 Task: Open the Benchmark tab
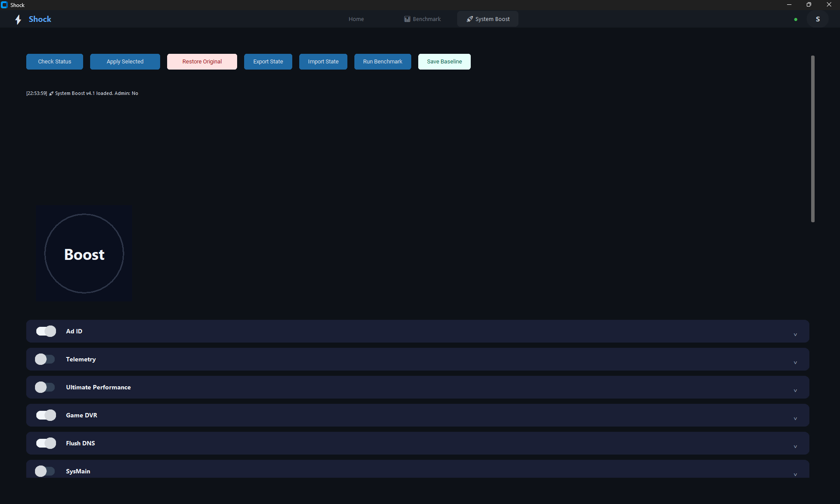pyautogui.click(x=422, y=19)
